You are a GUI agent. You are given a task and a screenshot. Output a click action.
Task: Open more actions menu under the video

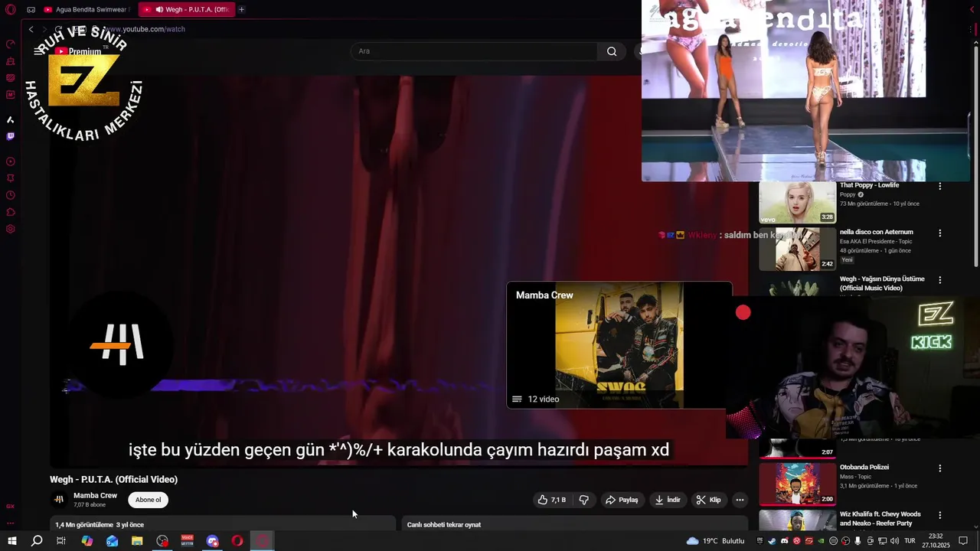point(740,500)
